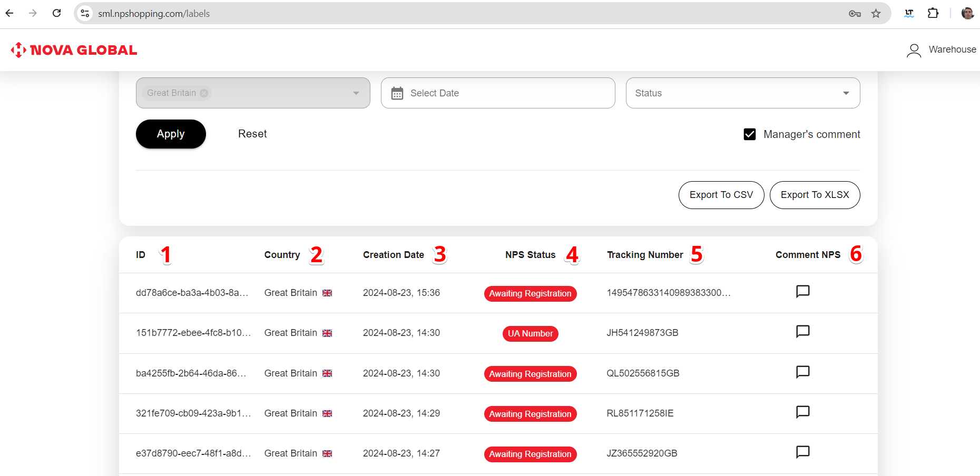The image size is (980, 476).
Task: Open the Chrome profile avatar
Action: click(x=967, y=13)
